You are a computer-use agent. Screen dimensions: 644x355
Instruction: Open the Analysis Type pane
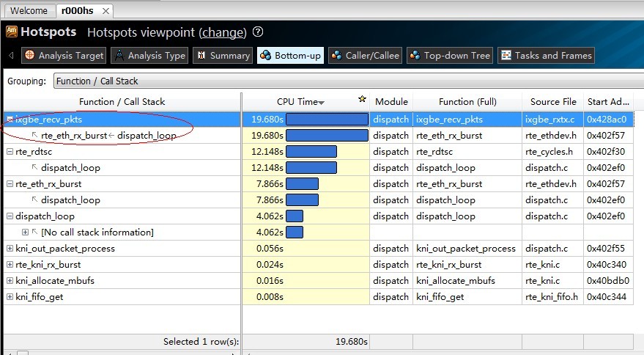(150, 56)
